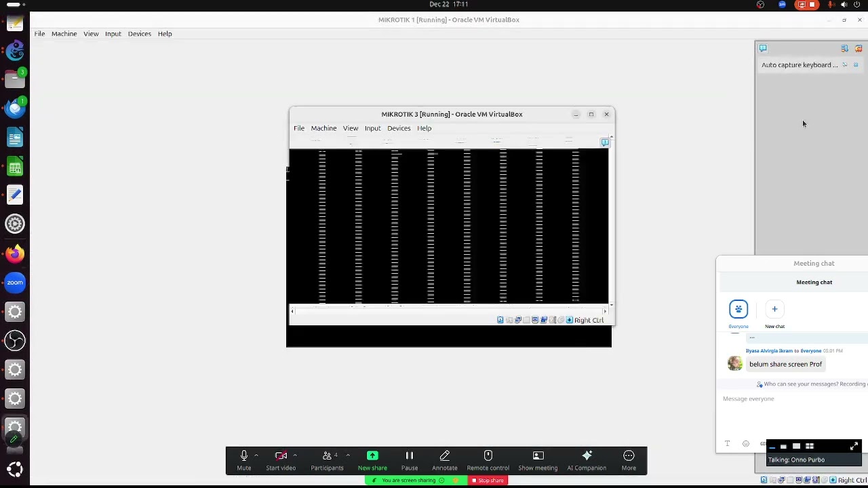Open Zoom from the Ubuntu dock
The image size is (868, 488).
[x=15, y=283]
